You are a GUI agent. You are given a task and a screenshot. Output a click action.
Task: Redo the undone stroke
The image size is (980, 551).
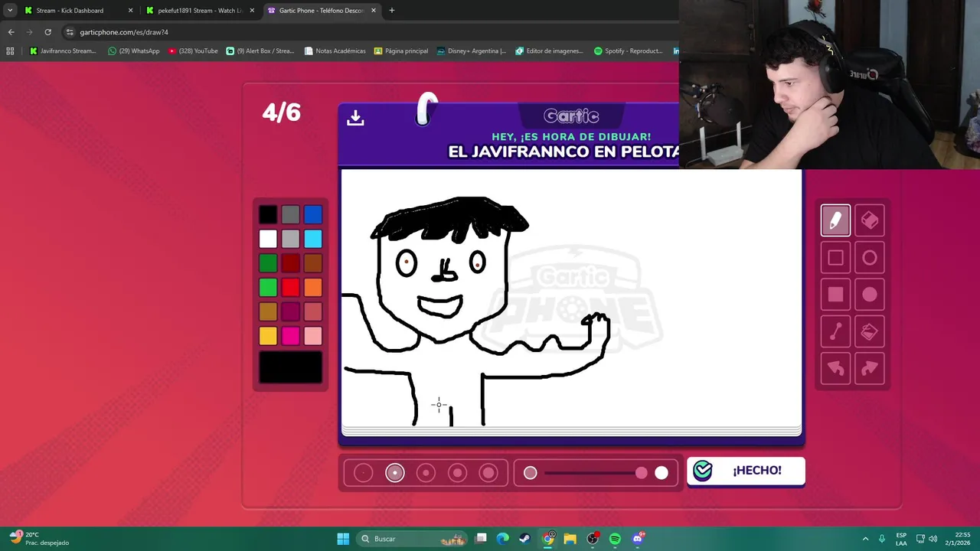pyautogui.click(x=869, y=369)
